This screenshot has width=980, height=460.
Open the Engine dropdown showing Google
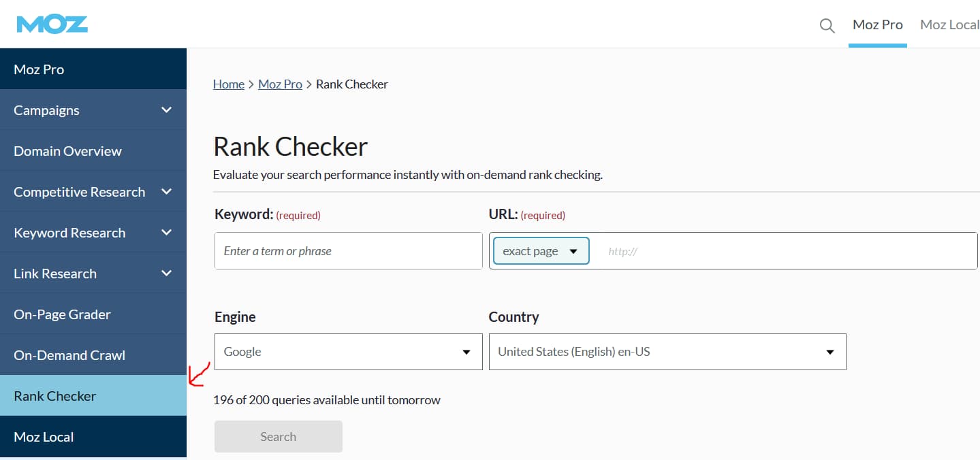348,352
